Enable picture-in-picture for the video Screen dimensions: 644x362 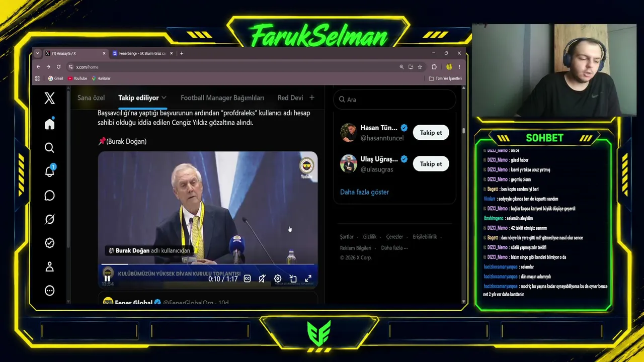click(x=293, y=279)
